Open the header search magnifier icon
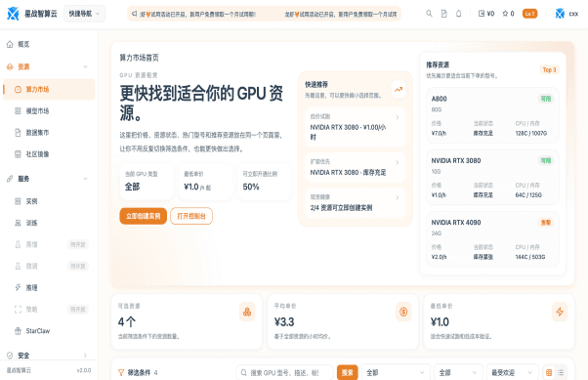Viewport: 588px width, 380px height. pyautogui.click(x=429, y=14)
